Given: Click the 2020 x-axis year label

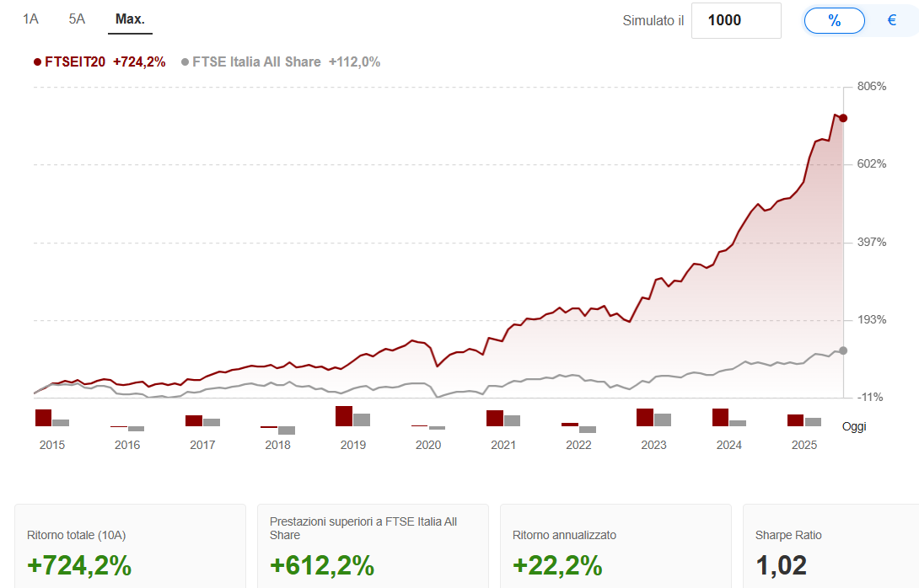Looking at the screenshot, I should (428, 445).
